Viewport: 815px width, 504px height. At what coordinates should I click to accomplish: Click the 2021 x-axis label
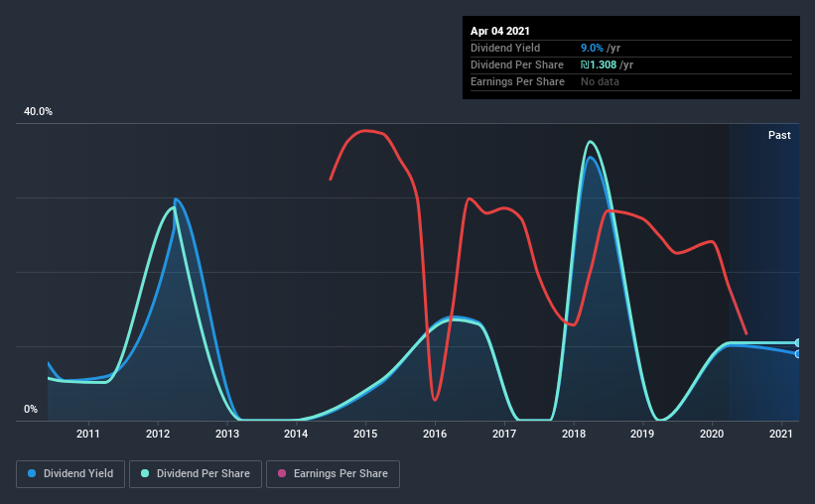(780, 434)
